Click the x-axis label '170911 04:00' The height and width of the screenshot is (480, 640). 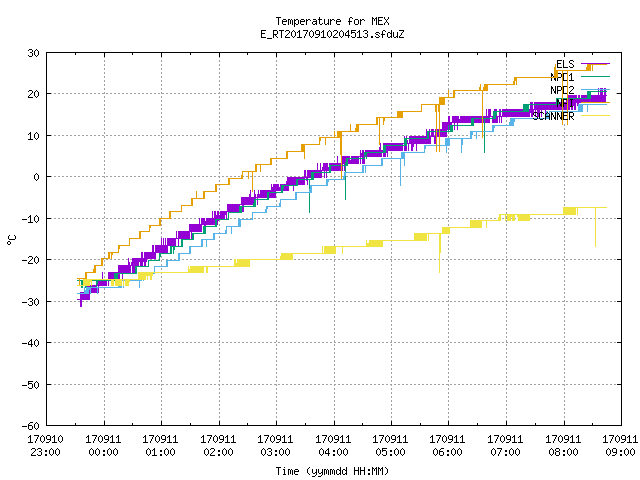click(x=333, y=446)
